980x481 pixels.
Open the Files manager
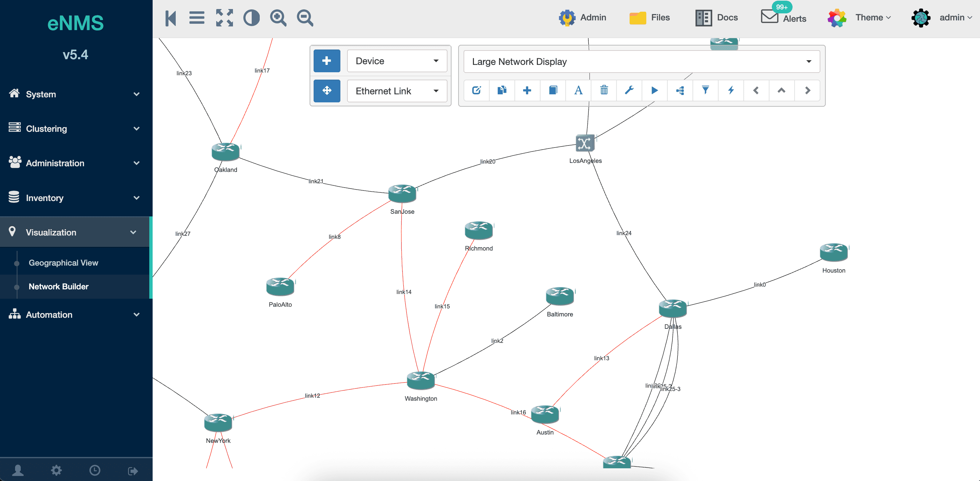pos(649,17)
